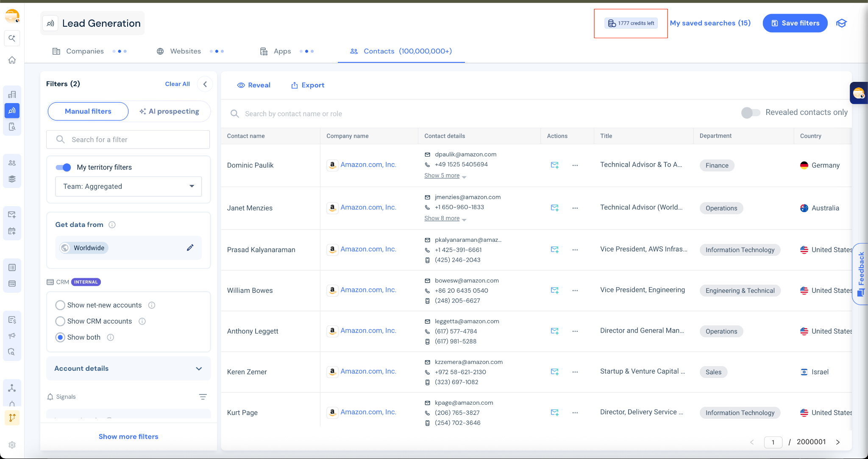Click Save filters button
868x459 pixels.
click(795, 23)
